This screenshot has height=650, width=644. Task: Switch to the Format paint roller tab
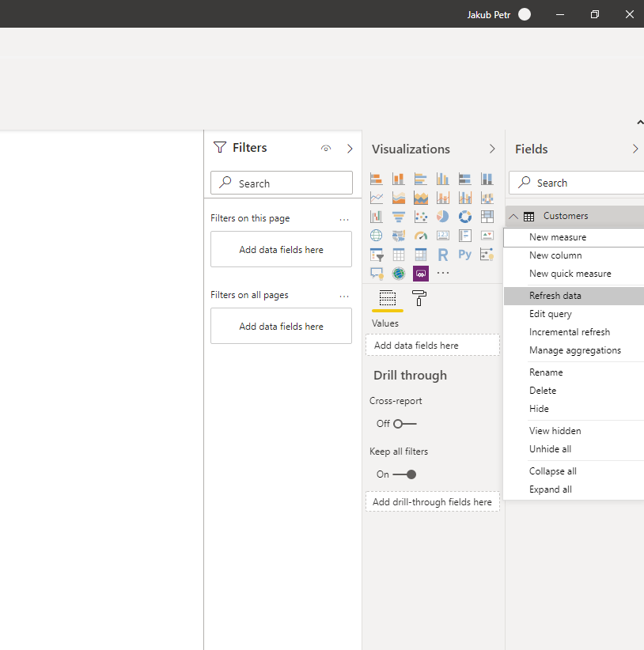(x=419, y=298)
